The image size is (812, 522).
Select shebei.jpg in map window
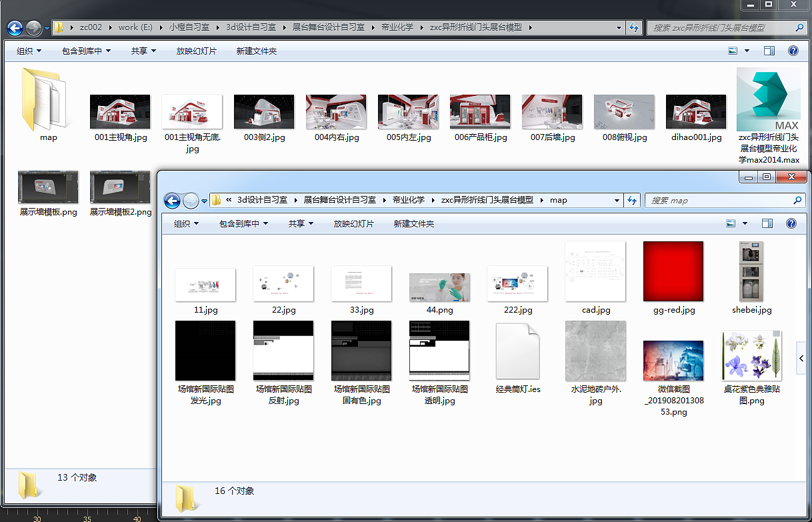coord(751,271)
